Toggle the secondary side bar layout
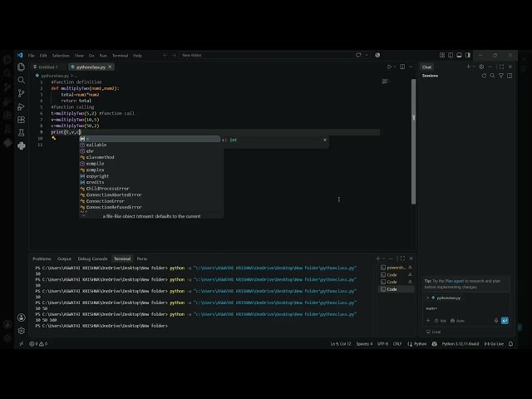 click(468, 55)
